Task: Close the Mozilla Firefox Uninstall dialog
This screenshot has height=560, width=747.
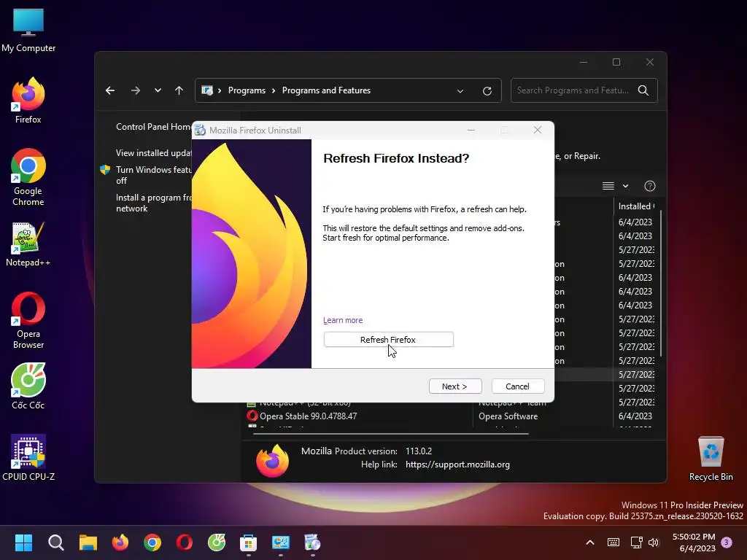Action: pos(538,130)
